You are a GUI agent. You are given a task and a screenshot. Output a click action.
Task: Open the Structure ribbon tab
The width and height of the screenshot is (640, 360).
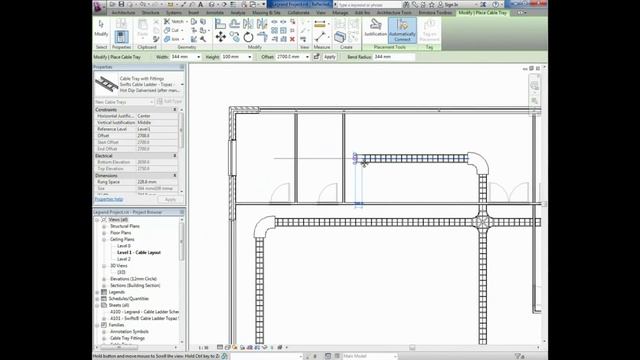[x=150, y=13]
